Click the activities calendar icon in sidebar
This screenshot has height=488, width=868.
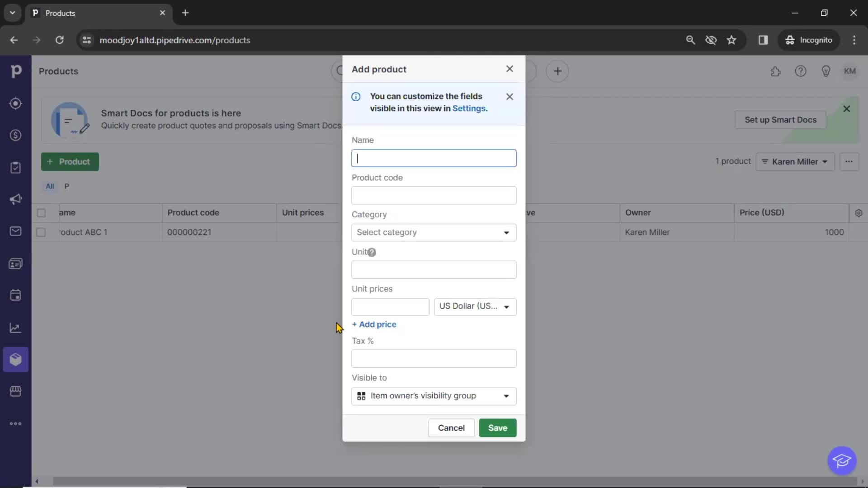pyautogui.click(x=16, y=296)
